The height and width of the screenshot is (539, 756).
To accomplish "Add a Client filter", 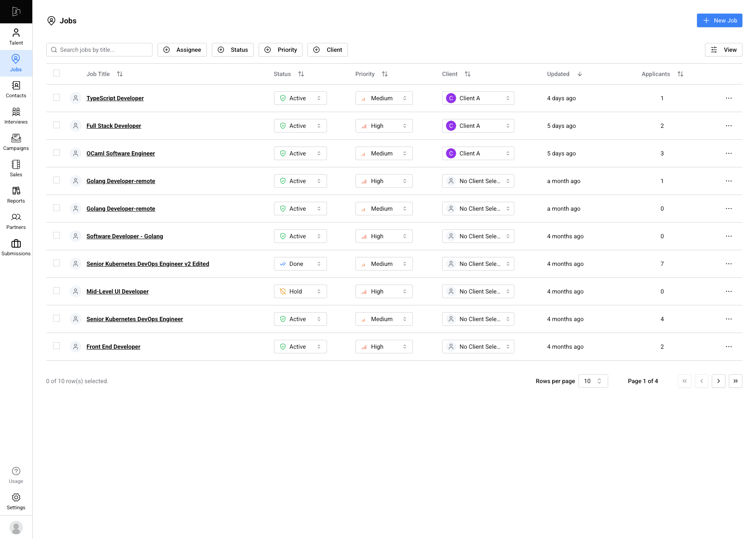I will pyautogui.click(x=327, y=50).
